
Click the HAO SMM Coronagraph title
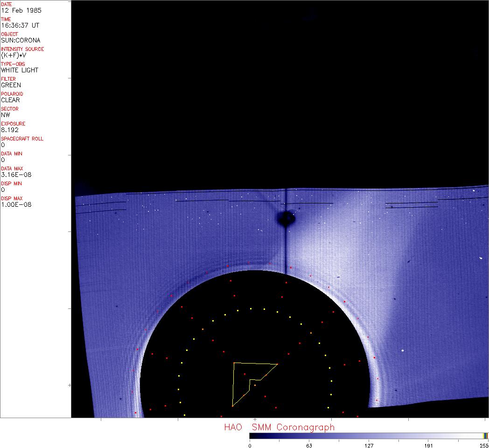(x=279, y=427)
